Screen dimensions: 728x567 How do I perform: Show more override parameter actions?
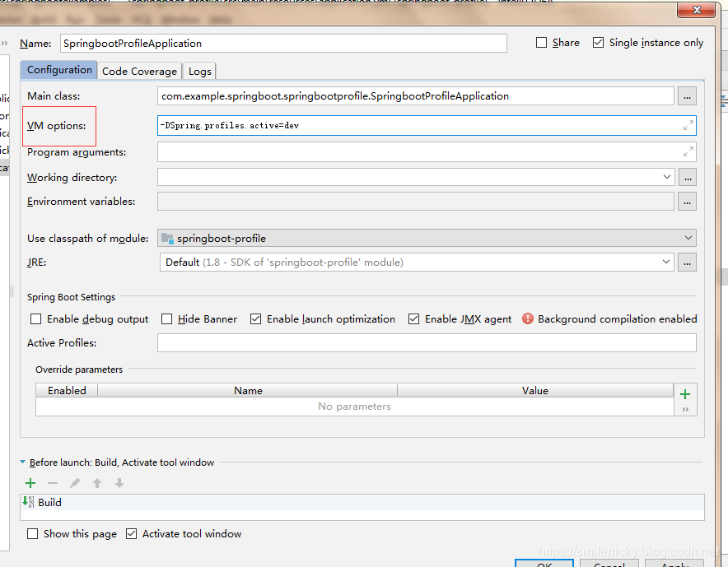685,409
